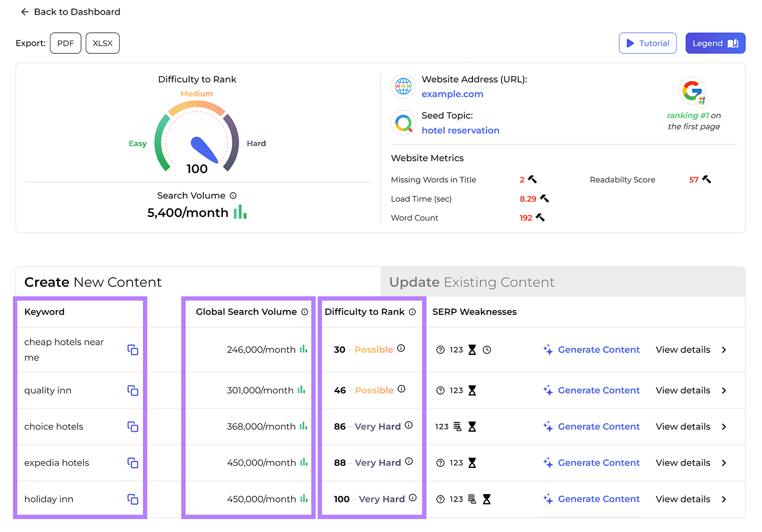Click the clock icon in cheap hotels row
The height and width of the screenshot is (532, 762).
487,350
